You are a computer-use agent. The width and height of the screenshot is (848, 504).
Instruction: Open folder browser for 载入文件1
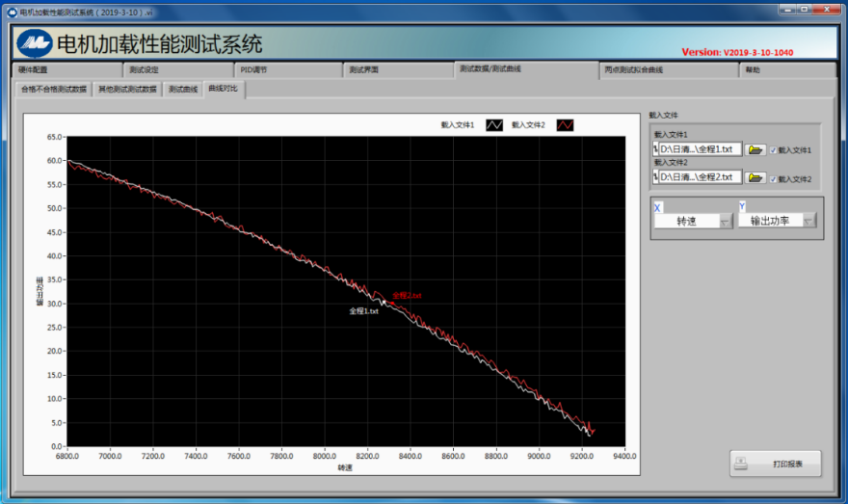point(755,150)
